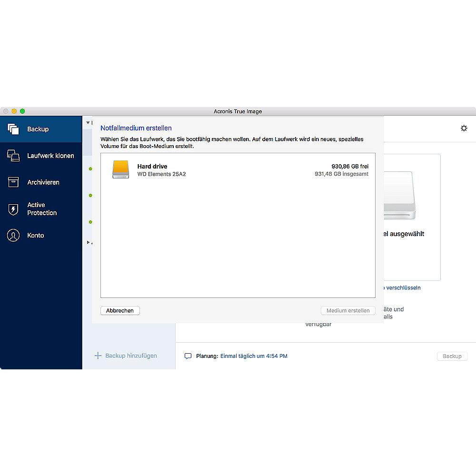
Task: Open settings via the gear icon
Action: [x=464, y=129]
